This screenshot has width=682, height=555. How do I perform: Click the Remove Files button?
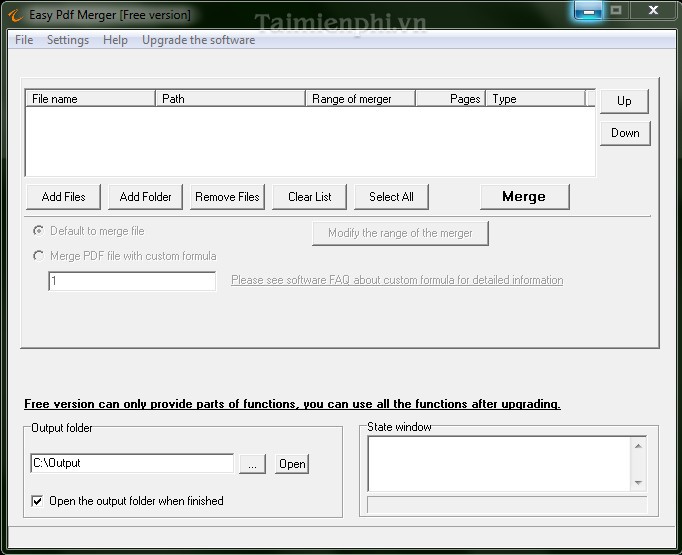pos(227,197)
